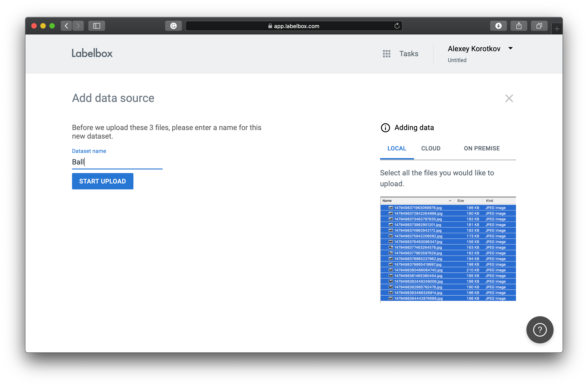Deselect file 1479498371963069978.jpg
Image resolution: width=588 pixels, height=386 pixels.
pos(417,207)
